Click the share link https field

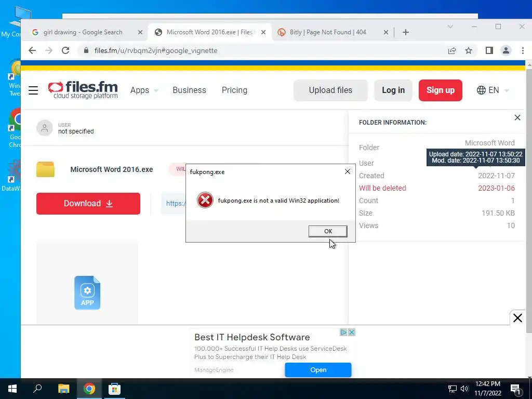pos(174,204)
